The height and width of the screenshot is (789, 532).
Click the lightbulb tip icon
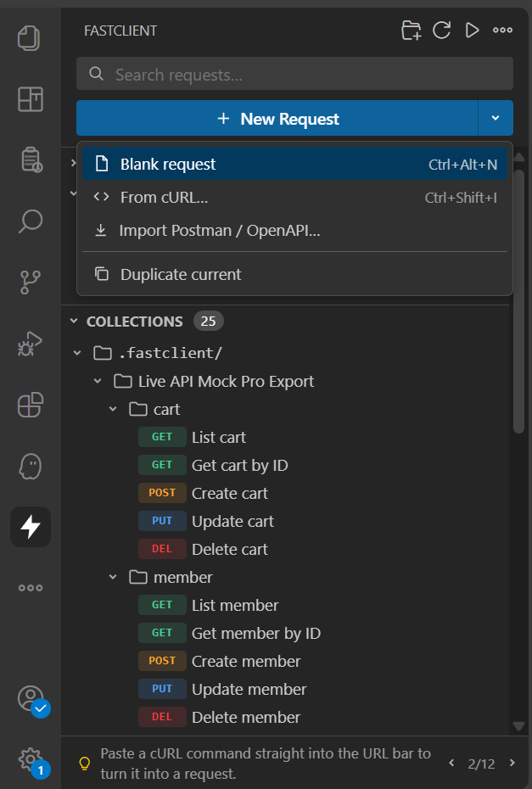click(85, 764)
